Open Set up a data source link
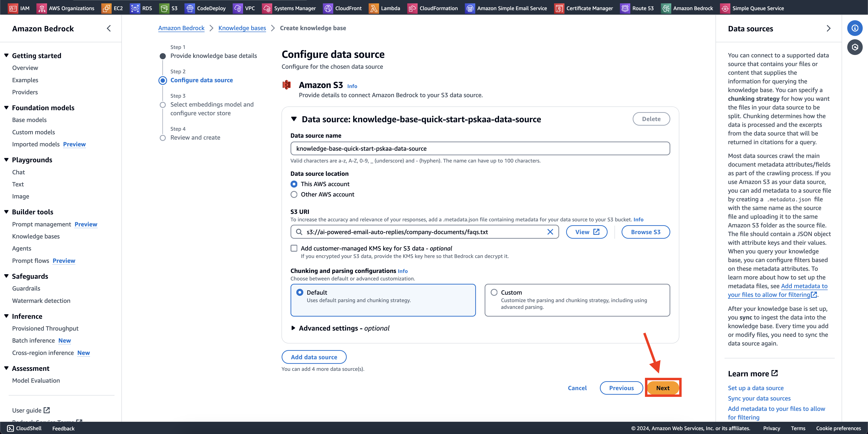Viewport: 868px width, 434px height. [x=755, y=388]
